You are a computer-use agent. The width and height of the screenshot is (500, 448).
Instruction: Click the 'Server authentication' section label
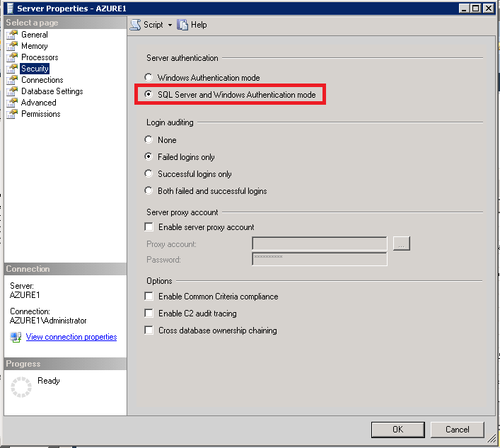pos(182,58)
